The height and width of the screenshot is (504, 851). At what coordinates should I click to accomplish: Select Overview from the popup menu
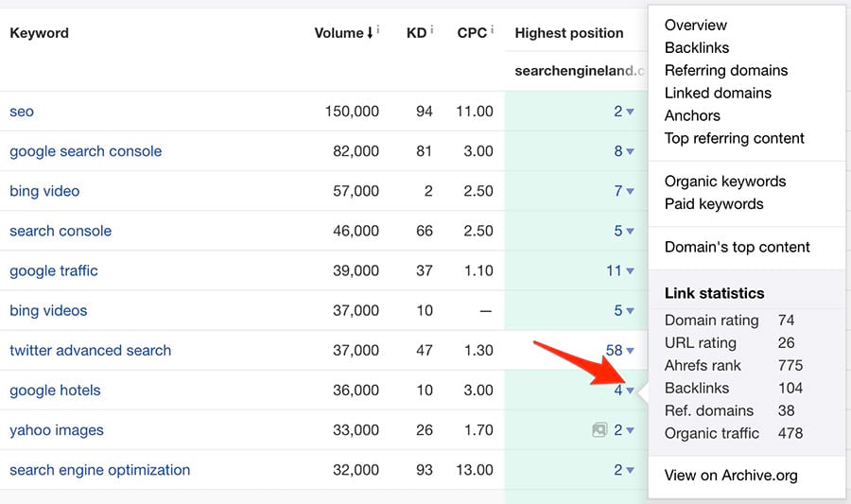(x=696, y=26)
